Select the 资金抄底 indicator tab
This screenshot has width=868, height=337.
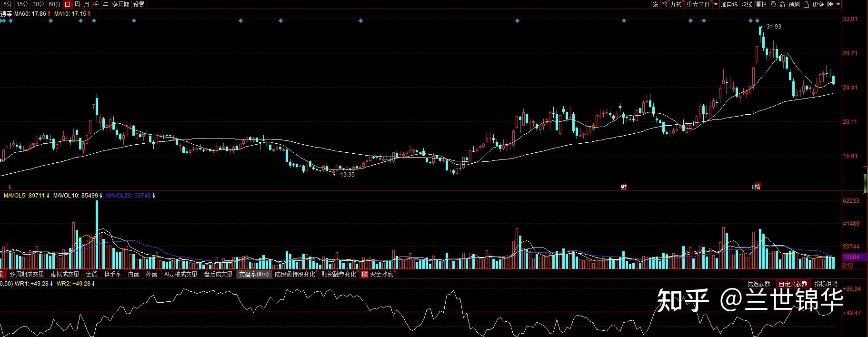point(381,274)
